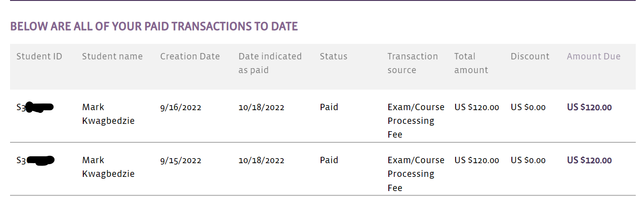
Task: Click Mark Kwagbedzie name in first row
Action: [x=108, y=114]
